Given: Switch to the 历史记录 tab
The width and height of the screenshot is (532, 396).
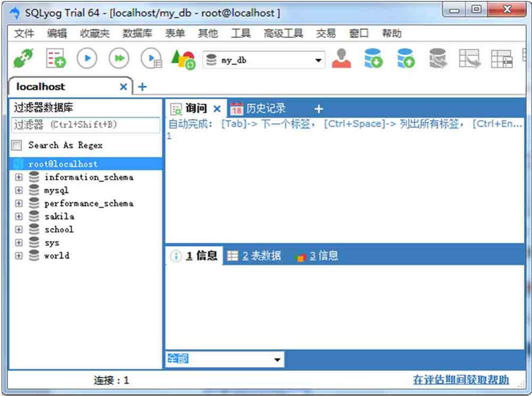Looking at the screenshot, I should click(258, 108).
